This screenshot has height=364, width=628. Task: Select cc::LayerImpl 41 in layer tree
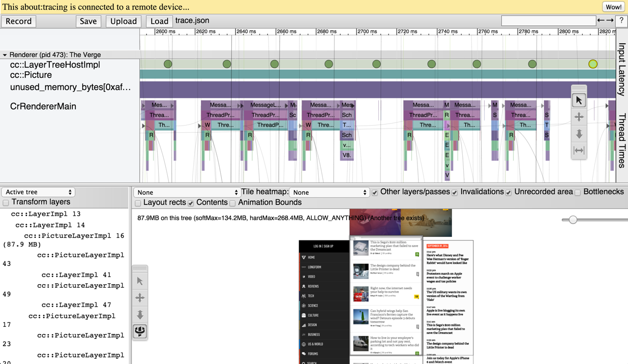[76, 275]
